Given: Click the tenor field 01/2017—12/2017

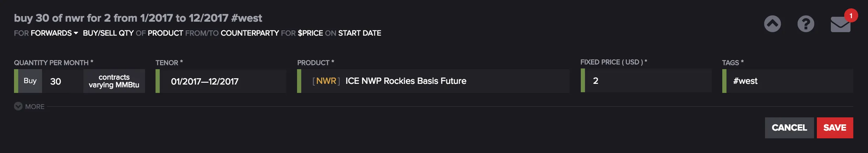Looking at the screenshot, I should point(223,81).
